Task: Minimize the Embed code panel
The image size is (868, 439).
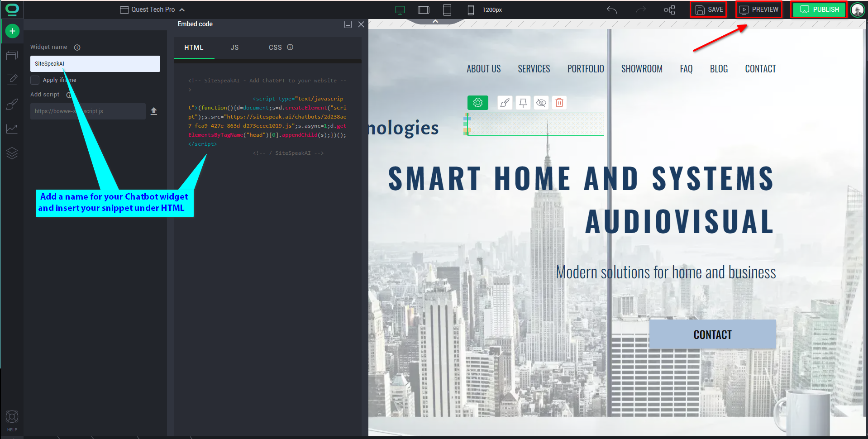Action: point(348,24)
